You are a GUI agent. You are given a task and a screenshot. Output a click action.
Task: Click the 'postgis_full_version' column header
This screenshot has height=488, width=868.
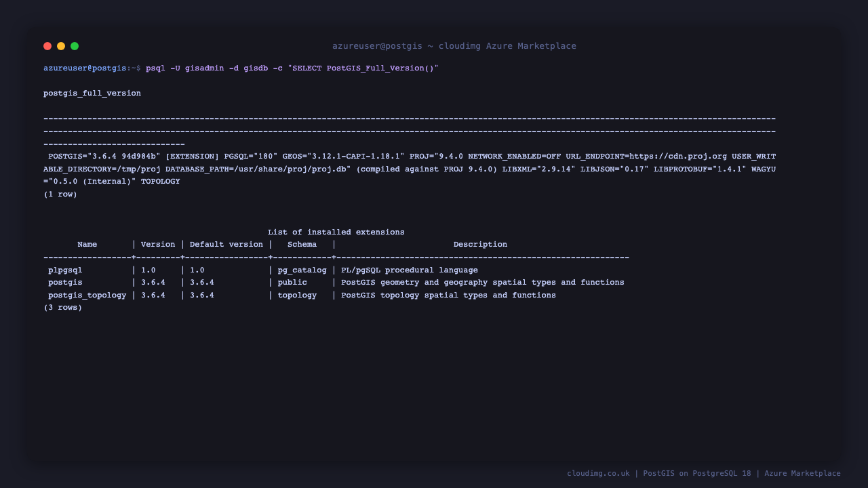pos(92,94)
